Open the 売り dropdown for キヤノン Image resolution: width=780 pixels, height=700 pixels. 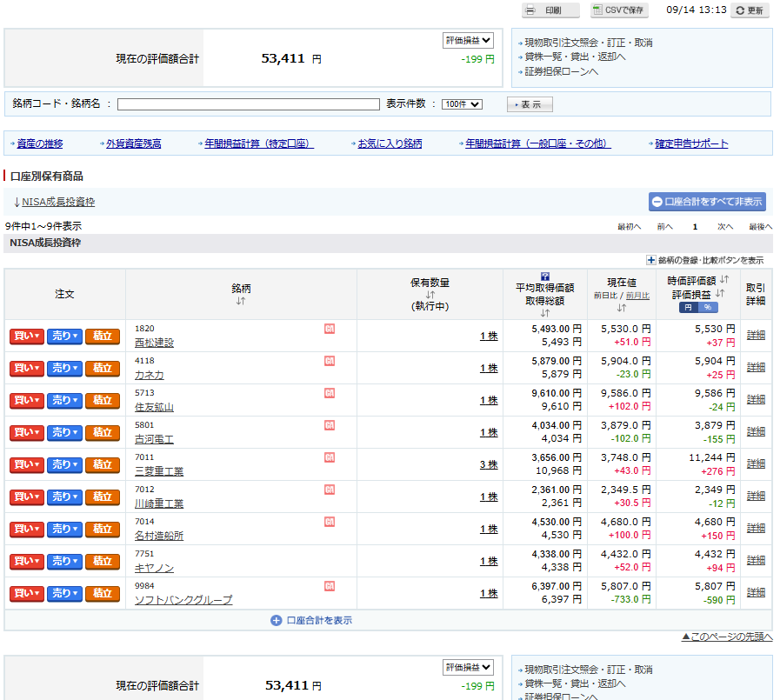tap(64, 562)
